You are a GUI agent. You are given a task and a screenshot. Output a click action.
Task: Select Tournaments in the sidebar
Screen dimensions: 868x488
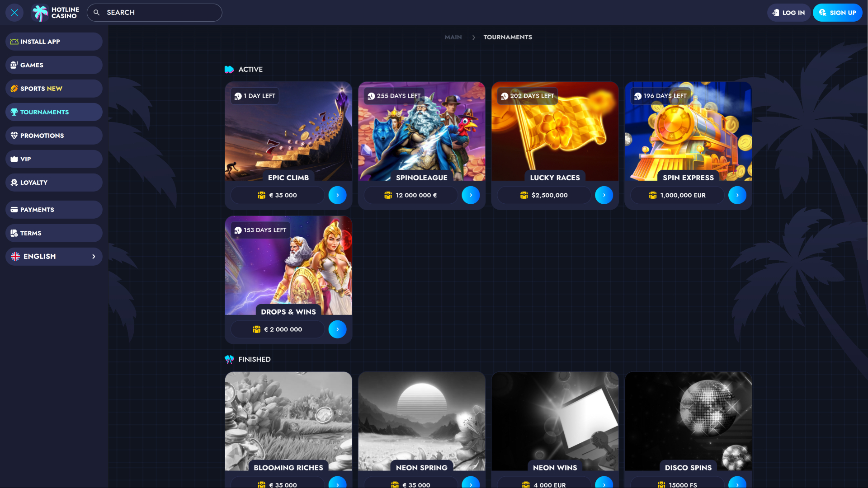(54, 112)
